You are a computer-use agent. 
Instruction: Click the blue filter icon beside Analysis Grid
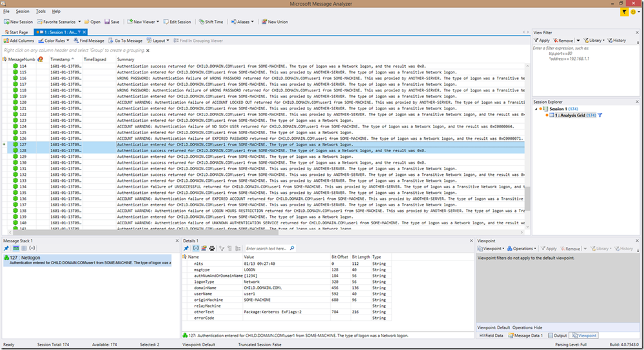[600, 115]
